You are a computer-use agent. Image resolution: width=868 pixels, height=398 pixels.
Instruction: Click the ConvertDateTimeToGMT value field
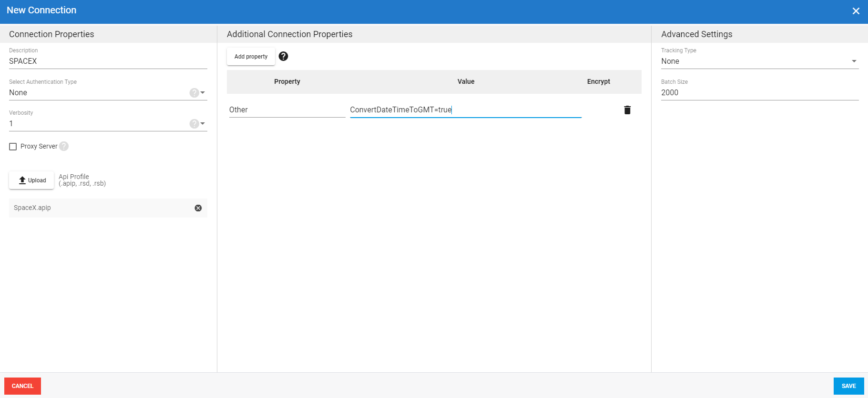pyautogui.click(x=465, y=110)
